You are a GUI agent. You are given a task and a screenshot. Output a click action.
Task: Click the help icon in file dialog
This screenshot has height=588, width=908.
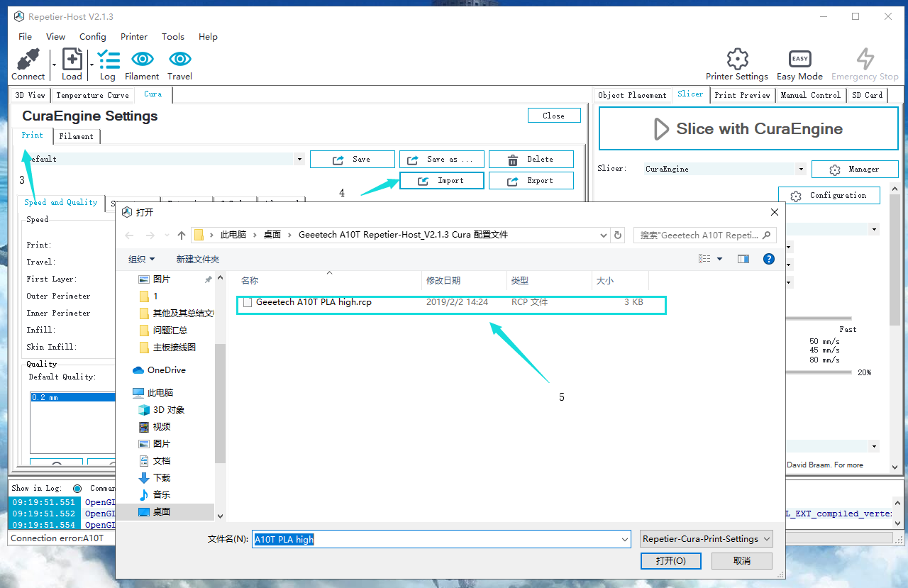(x=768, y=259)
